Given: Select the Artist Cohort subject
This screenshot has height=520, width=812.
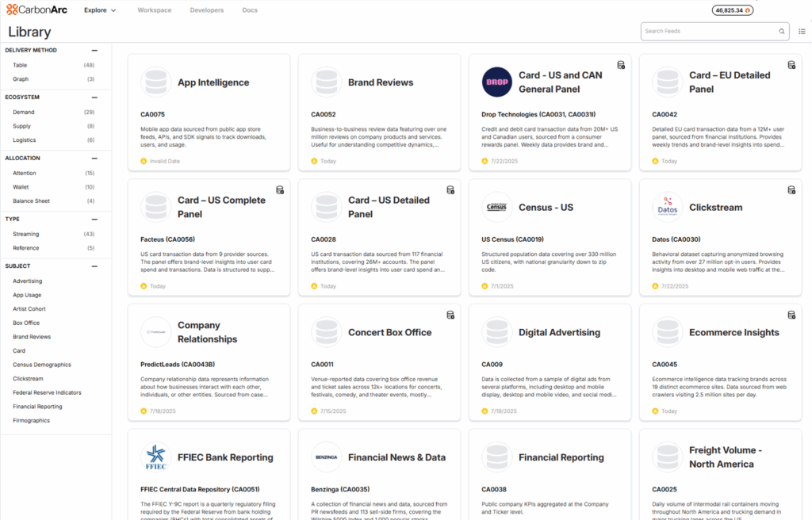Looking at the screenshot, I should point(29,309).
